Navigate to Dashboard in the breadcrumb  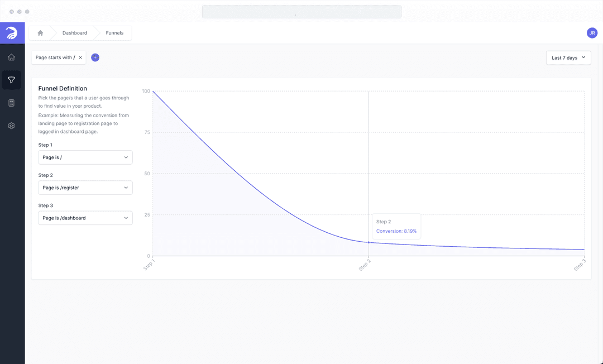pyautogui.click(x=73, y=32)
